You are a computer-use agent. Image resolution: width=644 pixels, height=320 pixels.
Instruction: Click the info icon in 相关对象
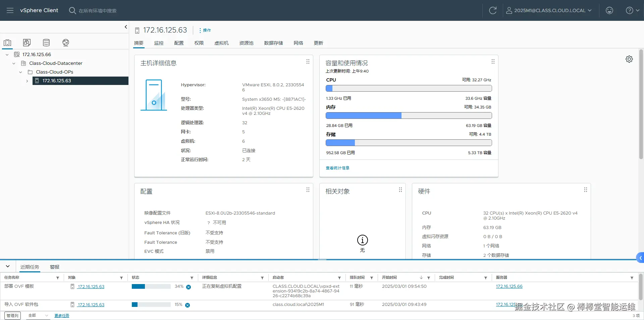362,240
